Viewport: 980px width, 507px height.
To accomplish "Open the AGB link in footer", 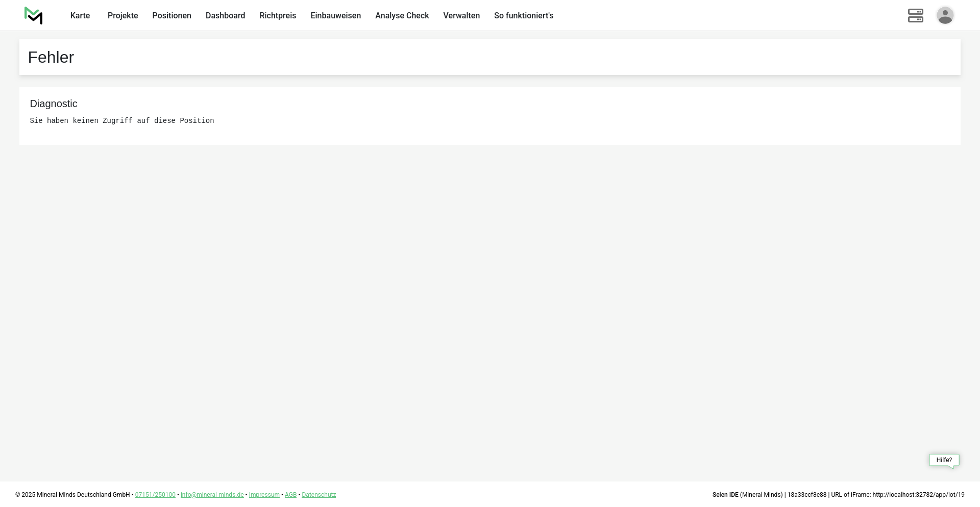I will point(290,495).
